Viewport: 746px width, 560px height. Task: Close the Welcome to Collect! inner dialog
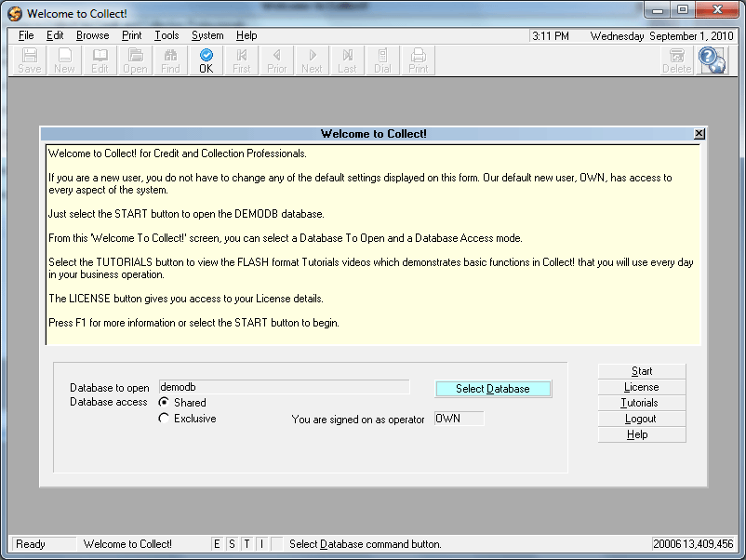pos(699,134)
